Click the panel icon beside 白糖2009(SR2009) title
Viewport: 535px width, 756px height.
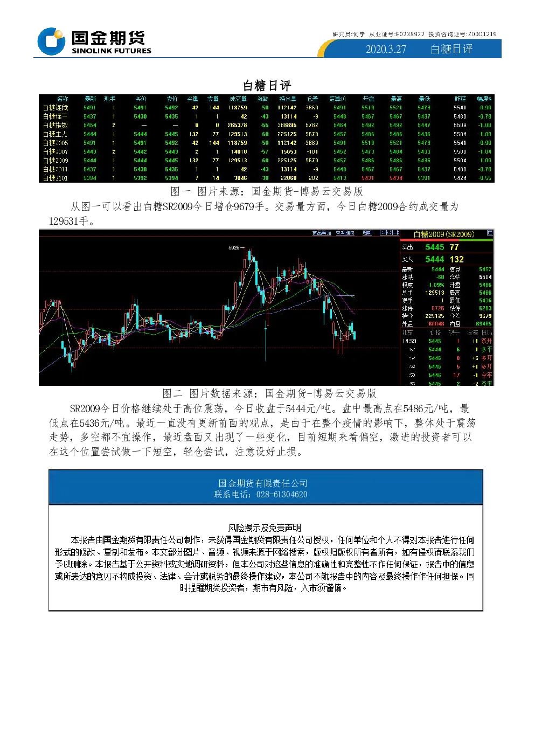click(489, 233)
